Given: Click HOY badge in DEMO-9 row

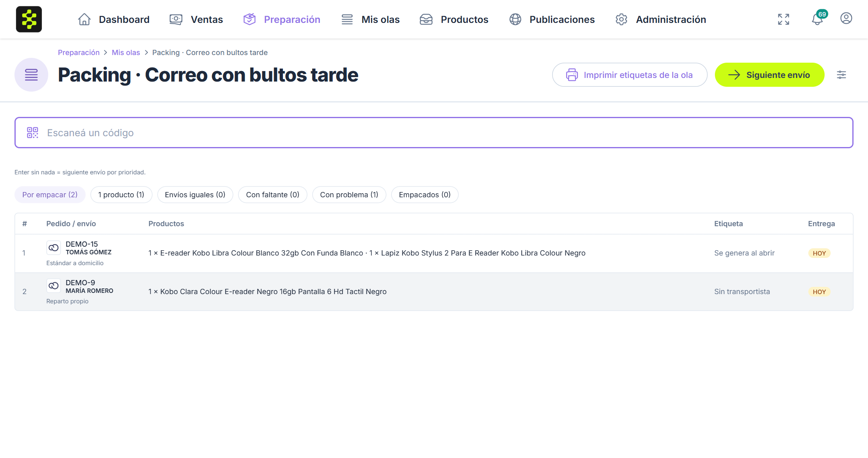Looking at the screenshot, I should 819,292.
